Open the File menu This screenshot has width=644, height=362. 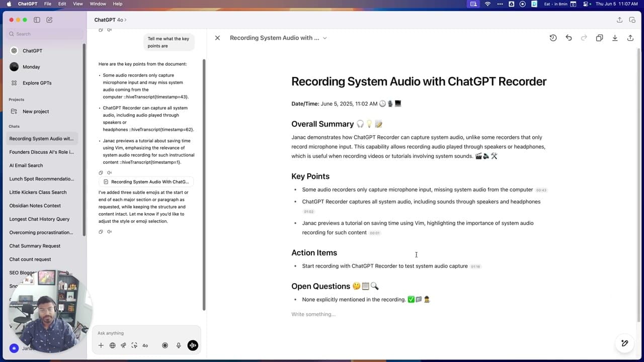(x=48, y=4)
